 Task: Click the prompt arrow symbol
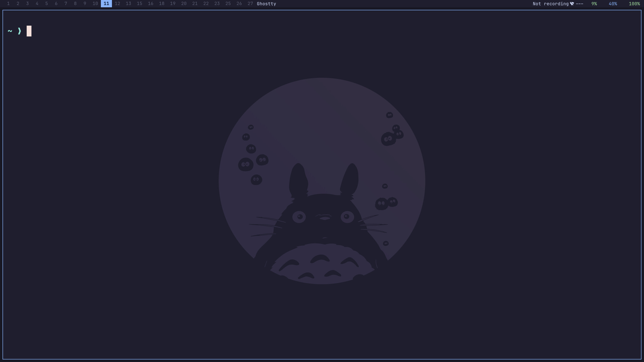(x=19, y=31)
